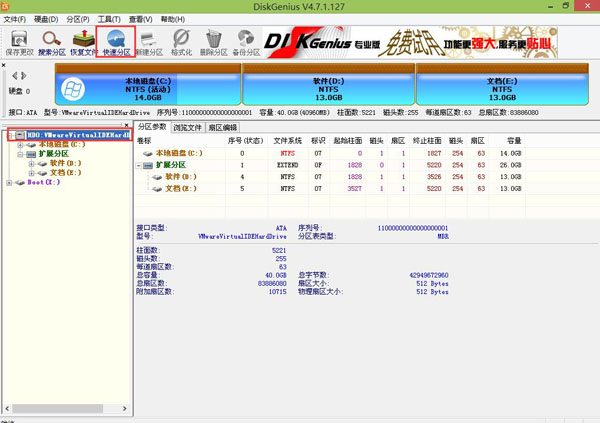This screenshot has height=423, width=600.
Task: Switch to the 浏览文件 tab
Action: pos(187,128)
